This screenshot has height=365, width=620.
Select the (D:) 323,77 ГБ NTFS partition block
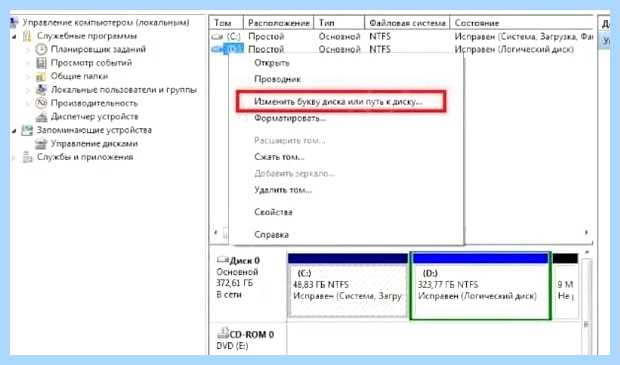(x=480, y=286)
